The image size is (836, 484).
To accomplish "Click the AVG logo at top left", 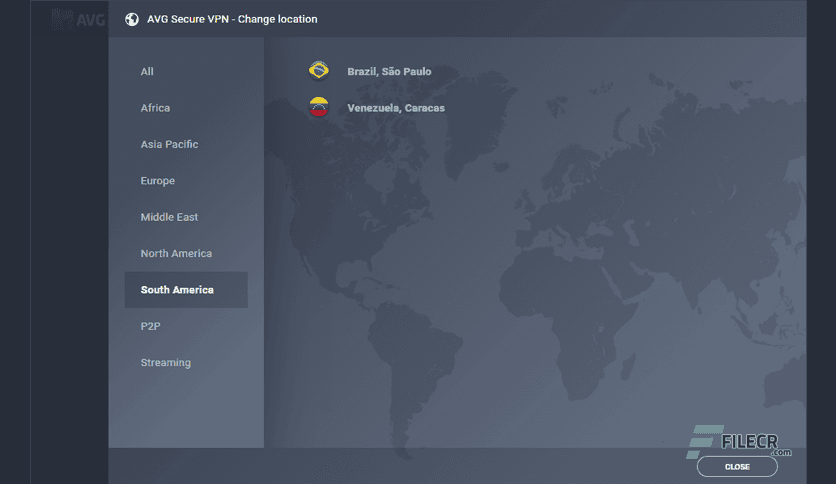I will tap(78, 20).
